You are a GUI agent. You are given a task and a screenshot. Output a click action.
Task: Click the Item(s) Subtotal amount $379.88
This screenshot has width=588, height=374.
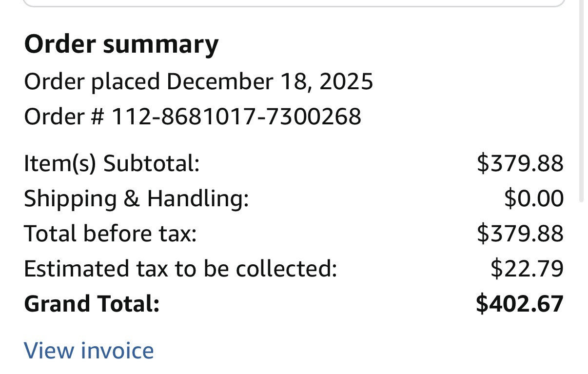[520, 163]
